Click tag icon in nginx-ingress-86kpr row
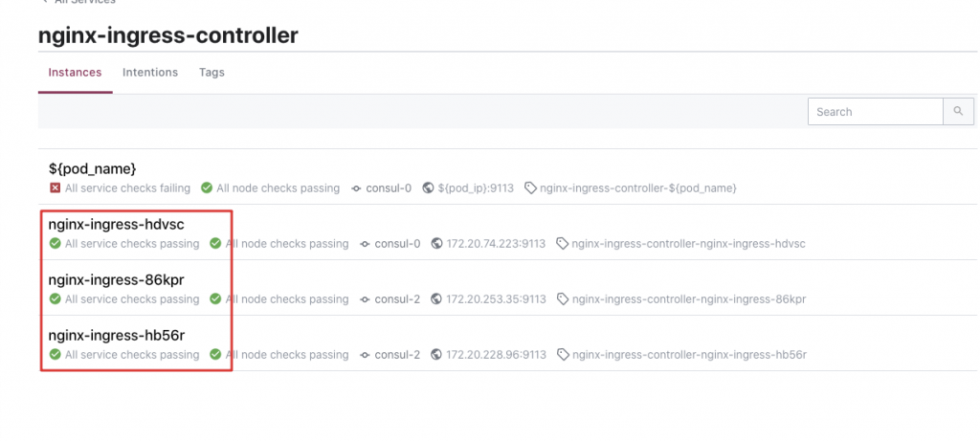 tap(563, 299)
